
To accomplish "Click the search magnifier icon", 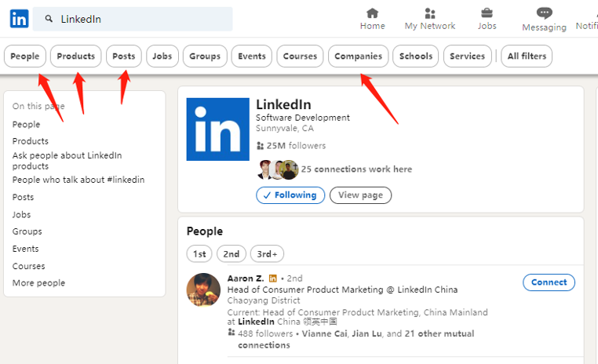I will point(49,19).
